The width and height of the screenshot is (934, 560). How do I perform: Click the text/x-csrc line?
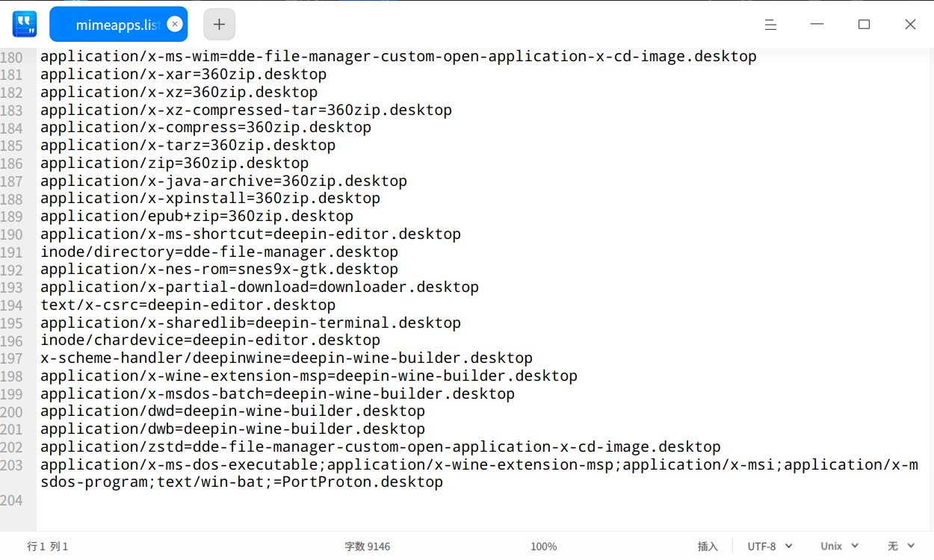coord(188,305)
